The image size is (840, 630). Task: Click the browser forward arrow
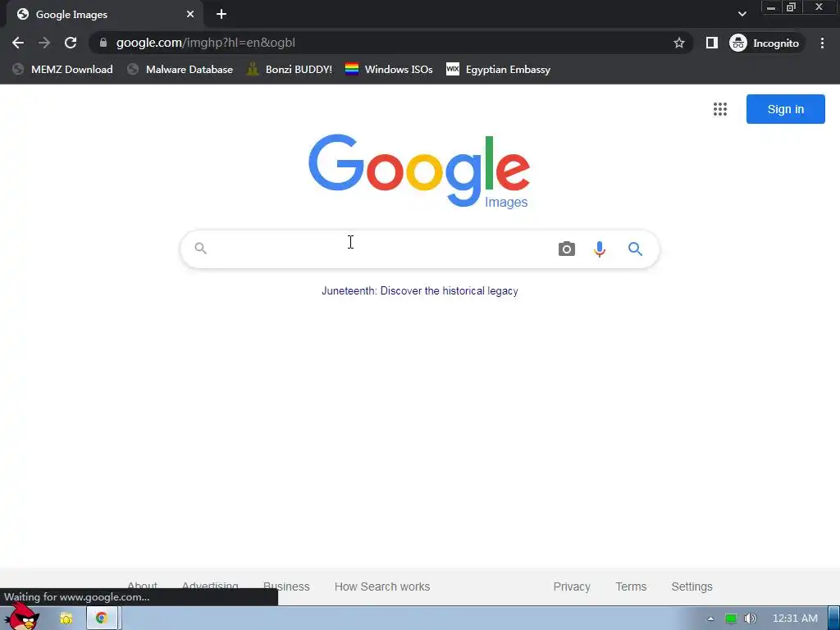point(44,43)
